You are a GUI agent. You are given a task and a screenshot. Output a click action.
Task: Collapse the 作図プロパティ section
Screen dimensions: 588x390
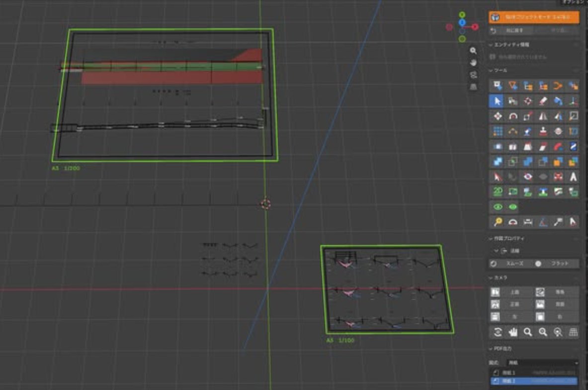[x=507, y=238]
